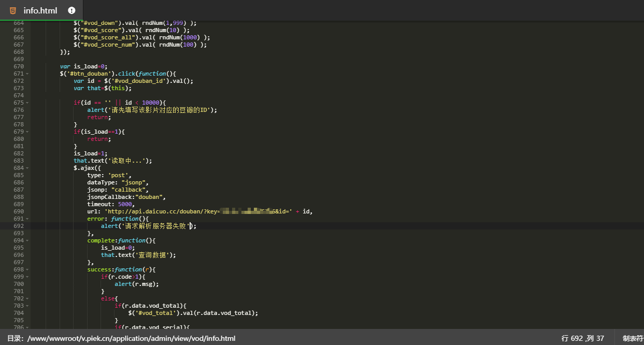Fold the r.code if block at line 699
Viewport: 644px width, 345px height.
(27, 277)
